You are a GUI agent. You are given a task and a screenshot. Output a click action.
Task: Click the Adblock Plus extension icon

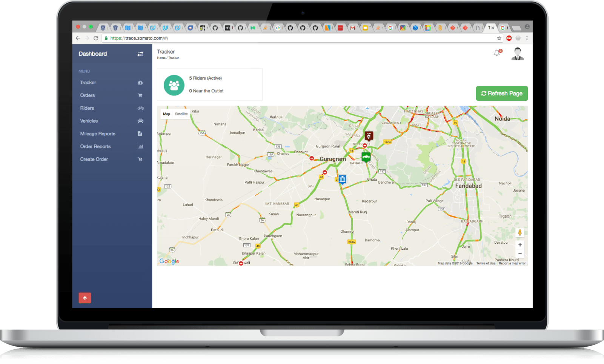point(509,38)
